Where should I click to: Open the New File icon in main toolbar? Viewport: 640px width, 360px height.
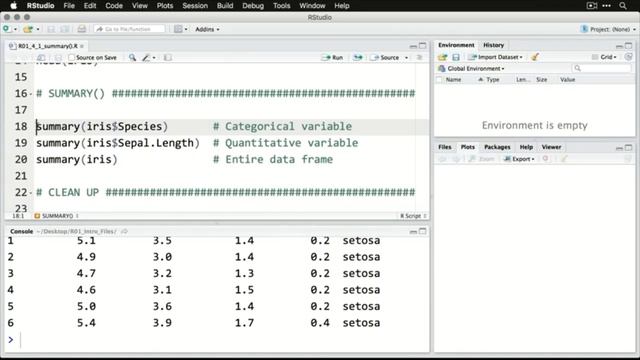[x=6, y=29]
